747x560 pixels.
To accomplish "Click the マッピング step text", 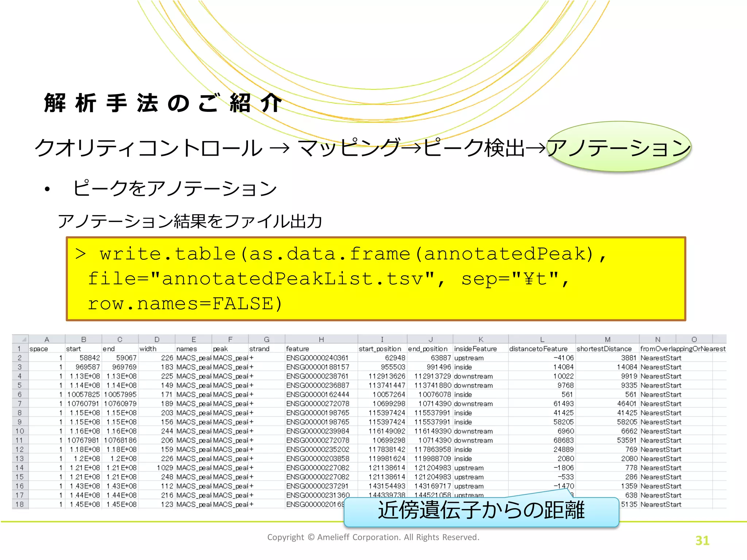I will click(349, 148).
